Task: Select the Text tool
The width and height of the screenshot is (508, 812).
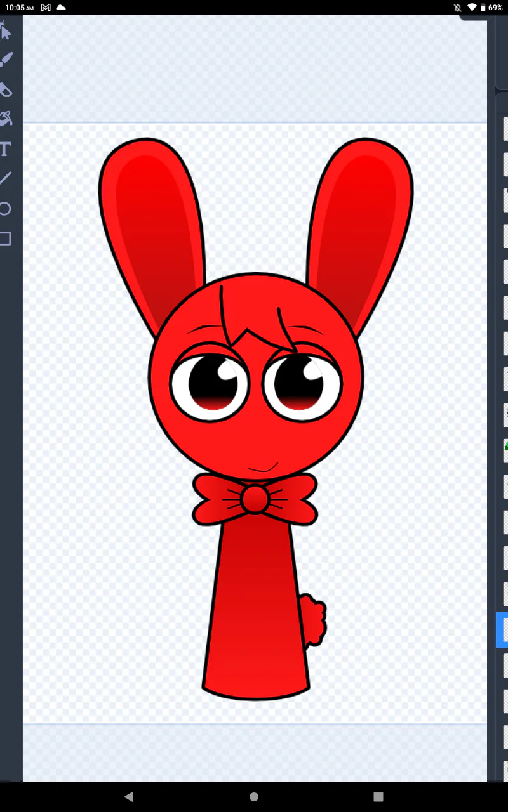Action: (x=5, y=149)
